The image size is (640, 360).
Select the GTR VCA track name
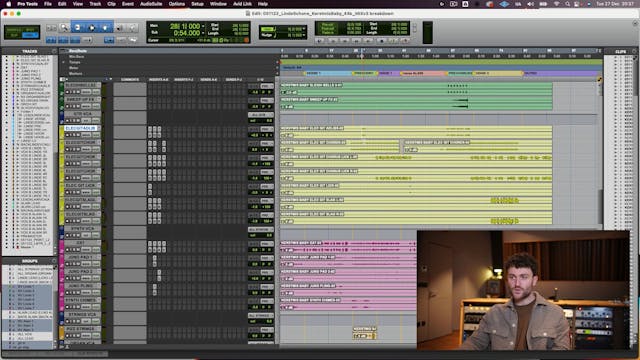tap(82, 114)
